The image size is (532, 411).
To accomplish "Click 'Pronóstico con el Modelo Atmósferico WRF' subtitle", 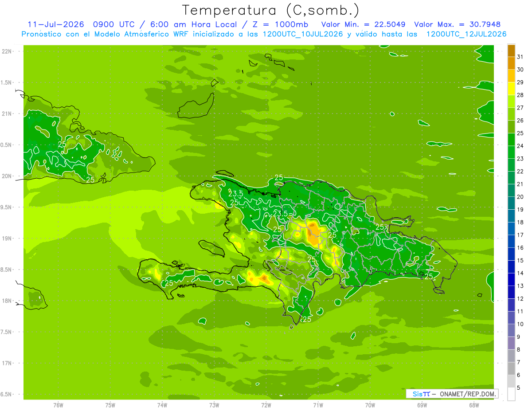I will click(x=106, y=34).
